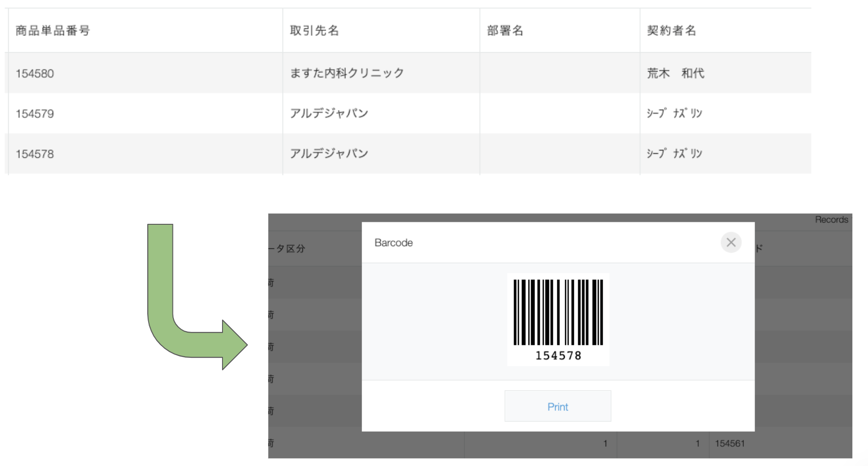This screenshot has width=868, height=466.
Task: Close the Barcode dialog with X button
Action: pos(731,242)
